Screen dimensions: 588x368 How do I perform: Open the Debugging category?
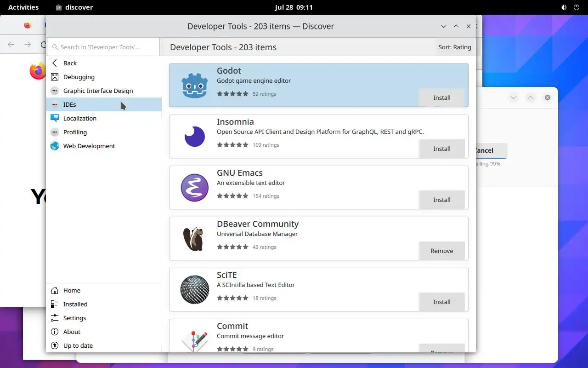[104, 77]
